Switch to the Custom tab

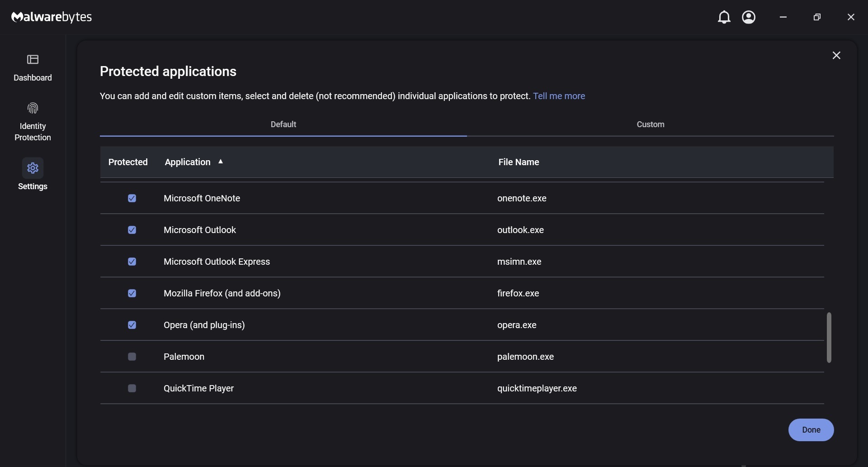point(651,124)
